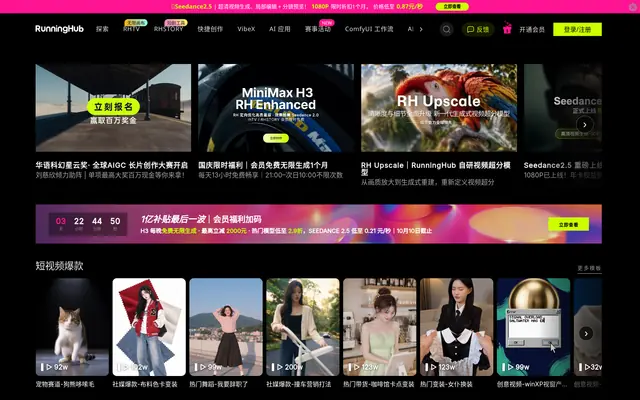The height and width of the screenshot is (400, 640).
Task: Click the 登录/注册 button
Action: point(577,29)
